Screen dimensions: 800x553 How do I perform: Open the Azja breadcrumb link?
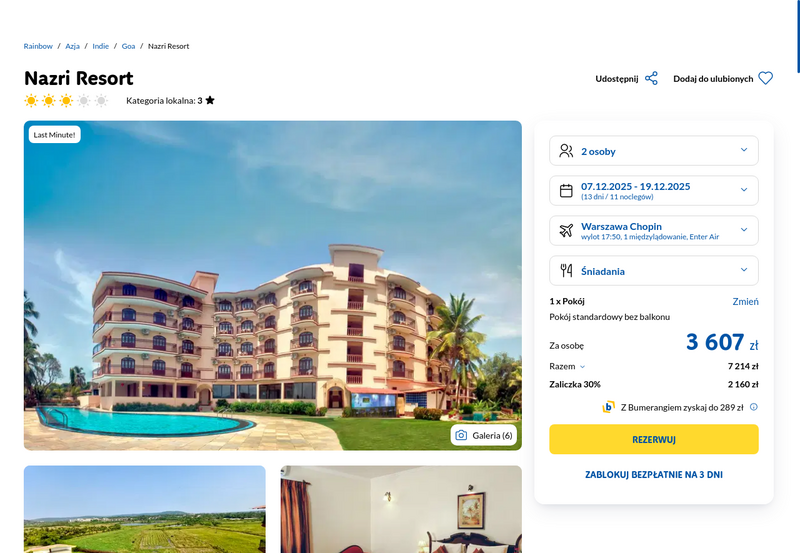pyautogui.click(x=72, y=46)
